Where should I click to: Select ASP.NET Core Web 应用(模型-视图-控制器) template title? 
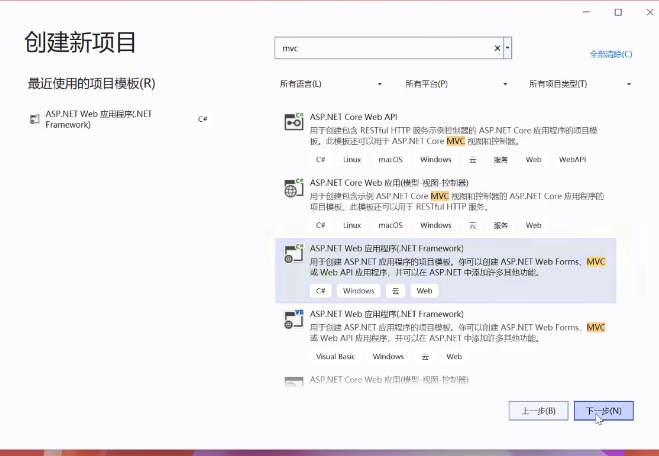tap(389, 183)
